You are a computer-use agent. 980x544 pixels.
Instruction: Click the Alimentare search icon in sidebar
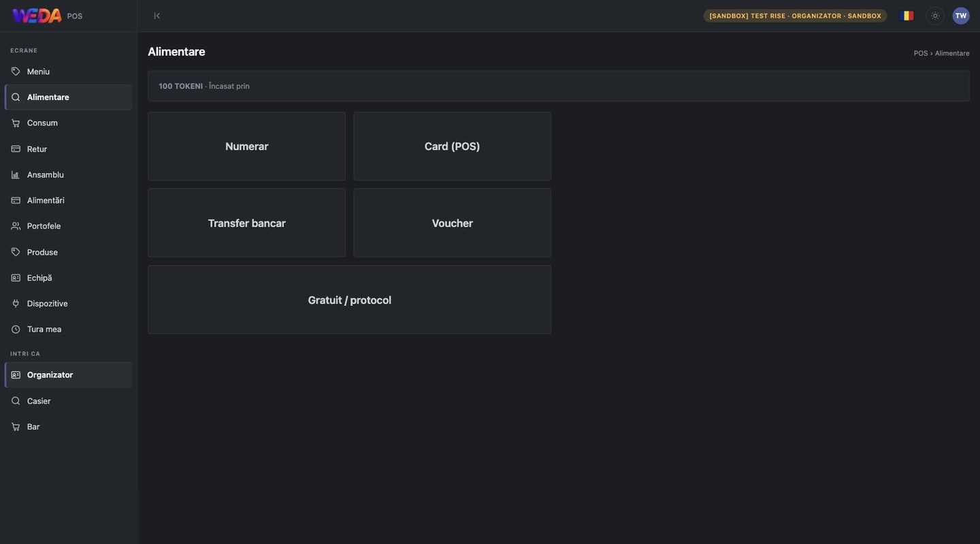point(16,97)
